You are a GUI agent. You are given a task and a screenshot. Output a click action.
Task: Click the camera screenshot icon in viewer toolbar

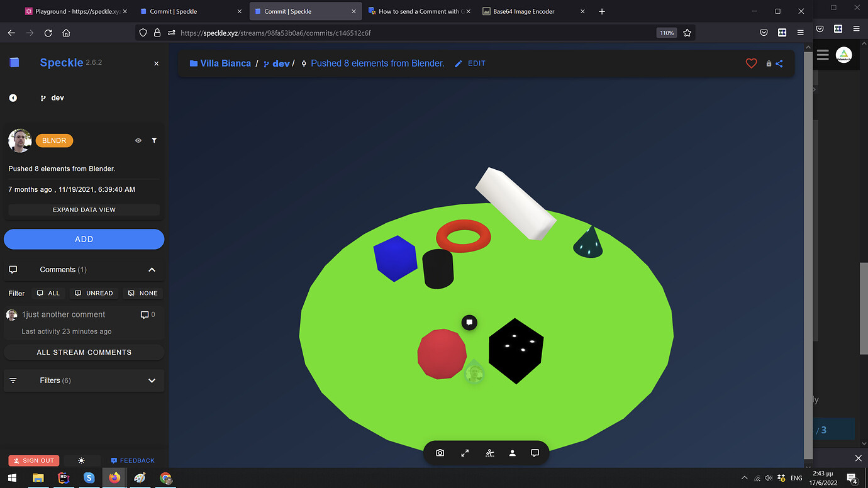(440, 453)
